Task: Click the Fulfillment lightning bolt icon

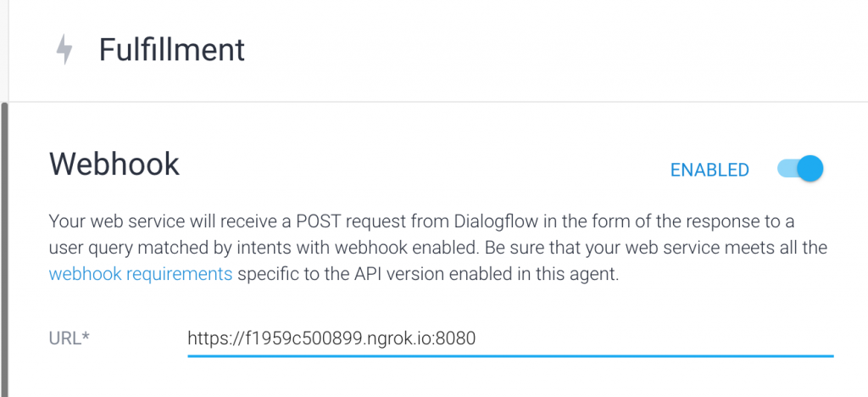Action: [64, 50]
